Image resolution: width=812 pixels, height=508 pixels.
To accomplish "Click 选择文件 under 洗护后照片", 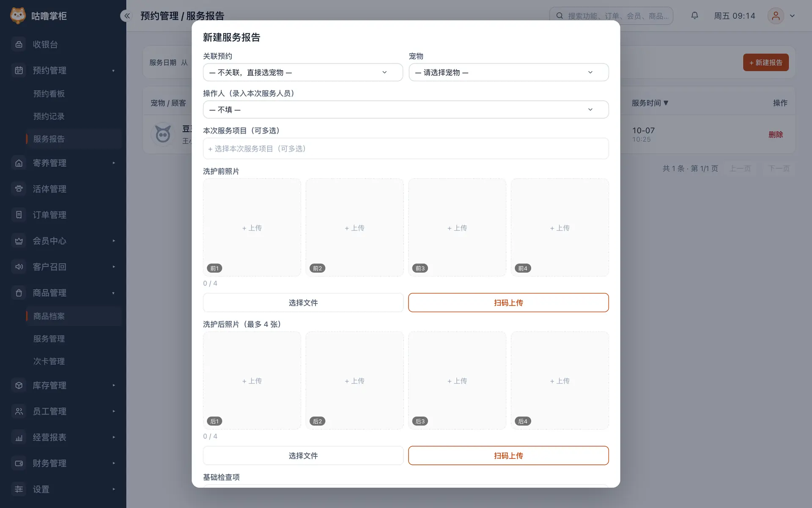I will [303, 456].
